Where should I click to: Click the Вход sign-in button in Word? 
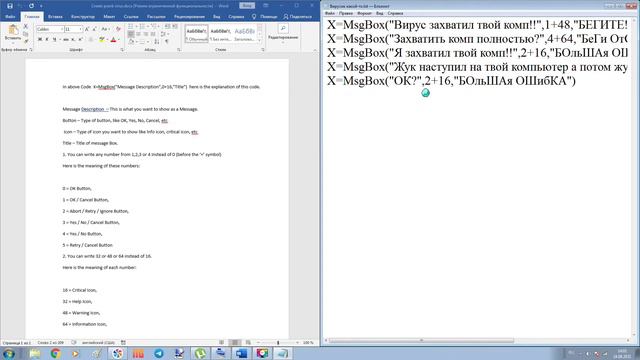click(247, 6)
